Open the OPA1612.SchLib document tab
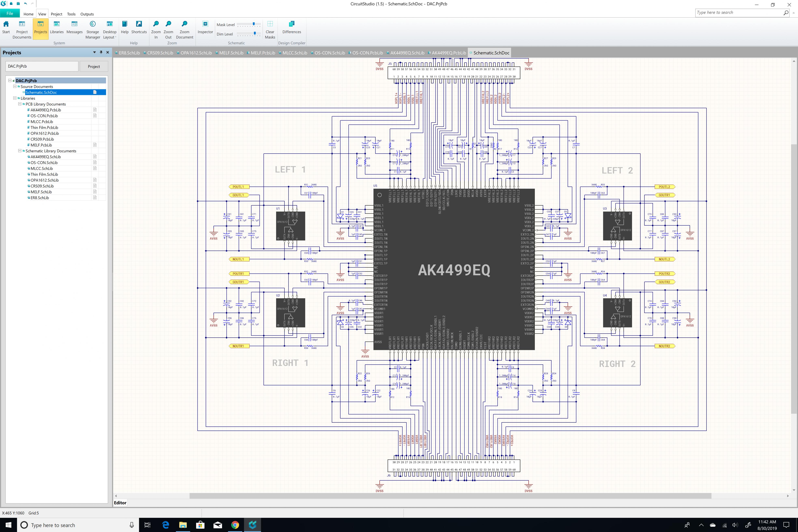The width and height of the screenshot is (798, 532). tap(194, 53)
